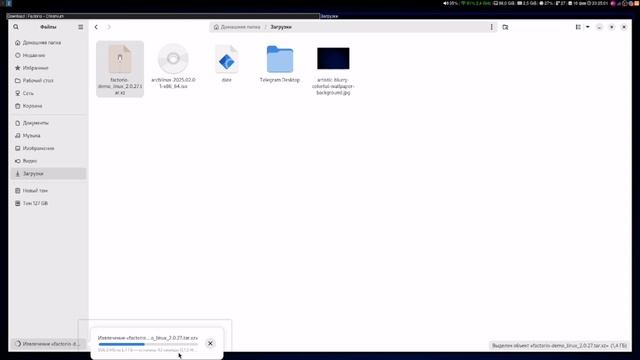Open Документы in the sidebar
Screen dimensions: 640x360
(48, 123)
